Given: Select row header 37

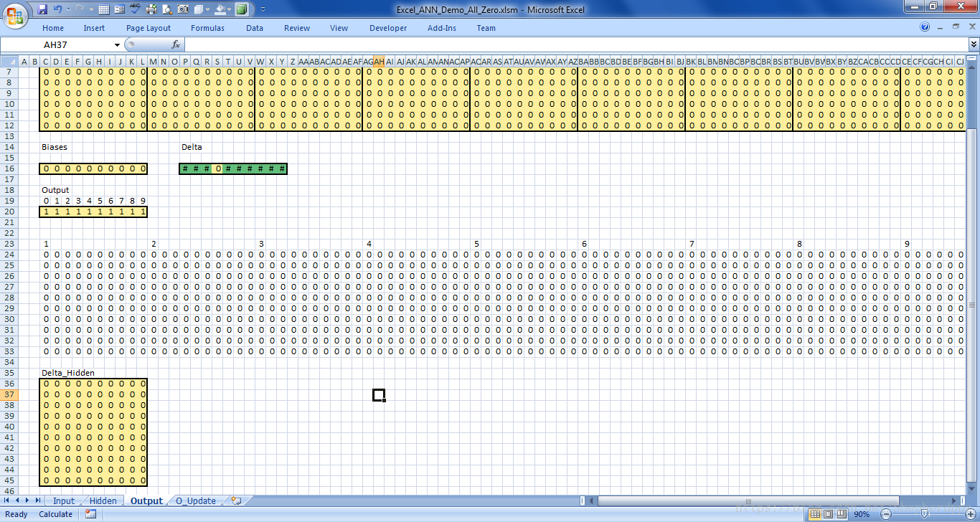Looking at the screenshot, I should (9, 395).
